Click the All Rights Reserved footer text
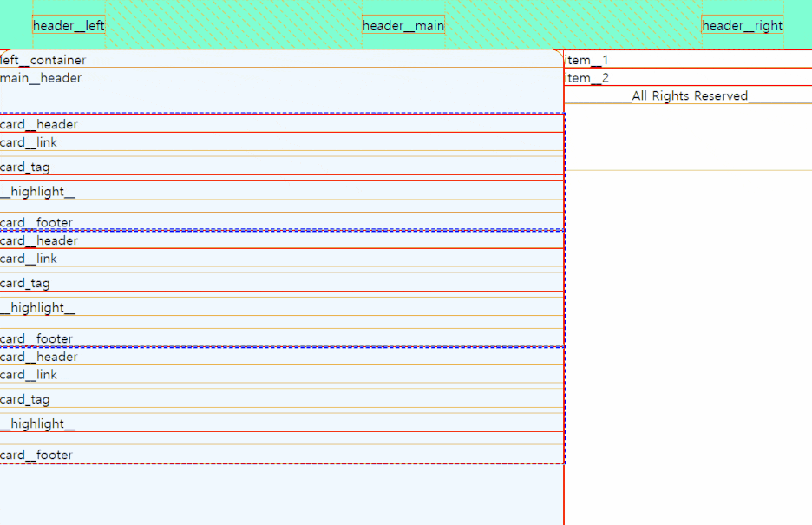Image resolution: width=812 pixels, height=525 pixels. tap(690, 95)
